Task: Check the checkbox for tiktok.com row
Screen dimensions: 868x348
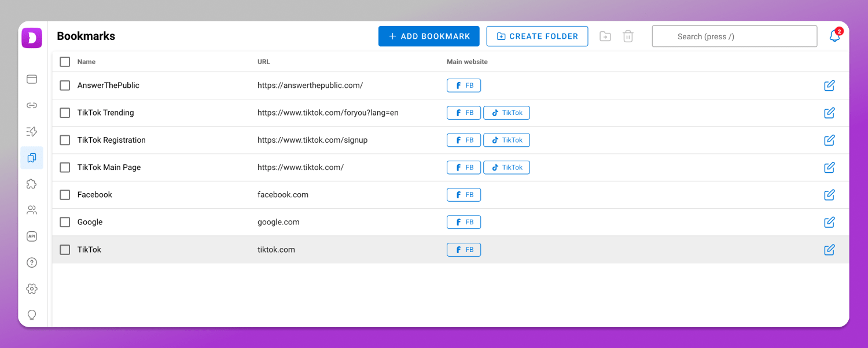Action: (65, 250)
